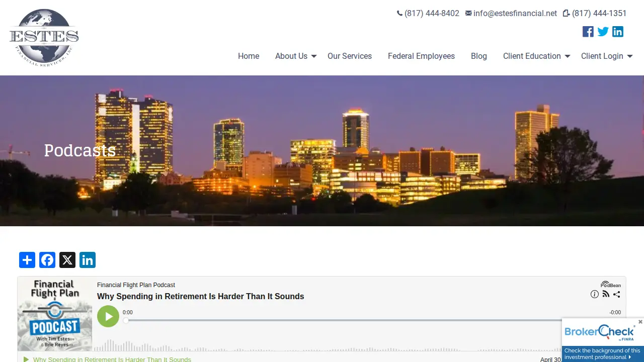
Task: Expand the About Us dropdown arrow
Action: [x=313, y=56]
